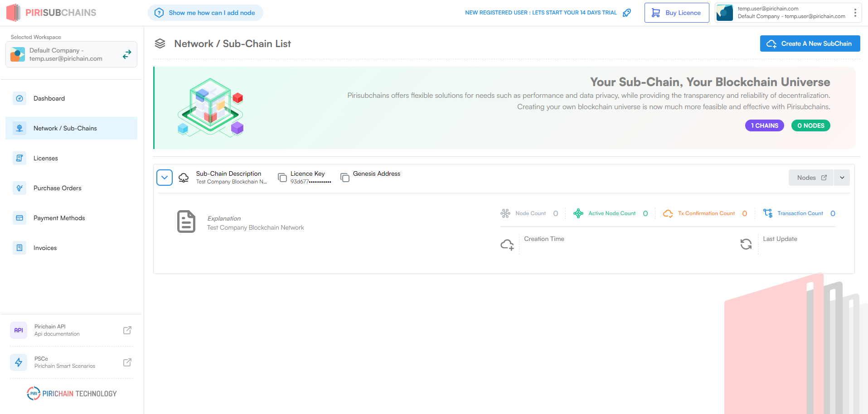Click the Create A New SubChain button

point(810,43)
